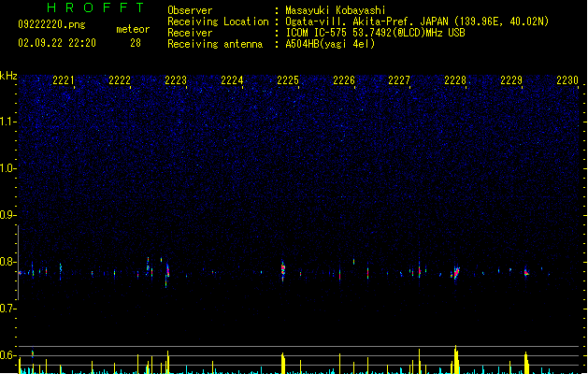Click the 2228 time marker
This screenshot has width=588, height=374.
(455, 80)
